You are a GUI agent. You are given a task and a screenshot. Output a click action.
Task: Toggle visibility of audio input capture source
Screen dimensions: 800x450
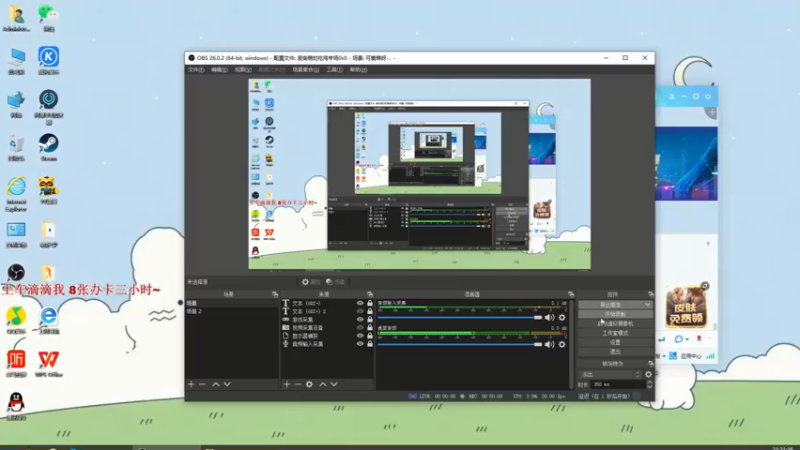pos(360,344)
